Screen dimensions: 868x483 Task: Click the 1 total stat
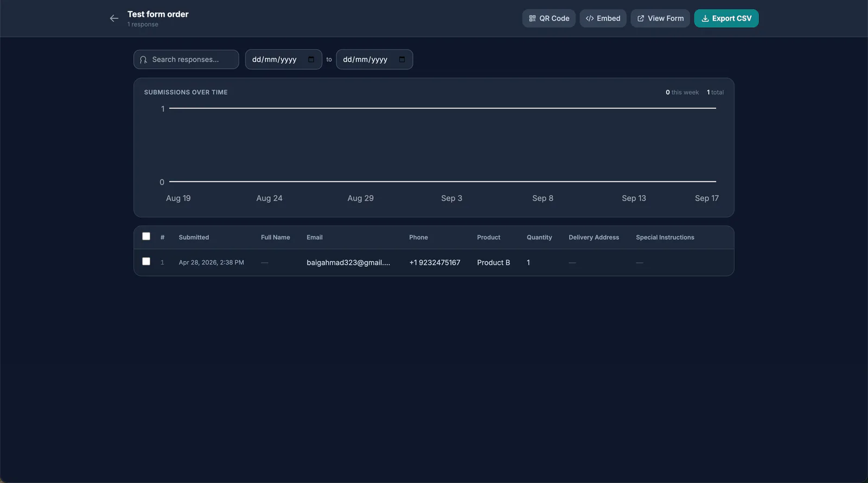coord(715,92)
